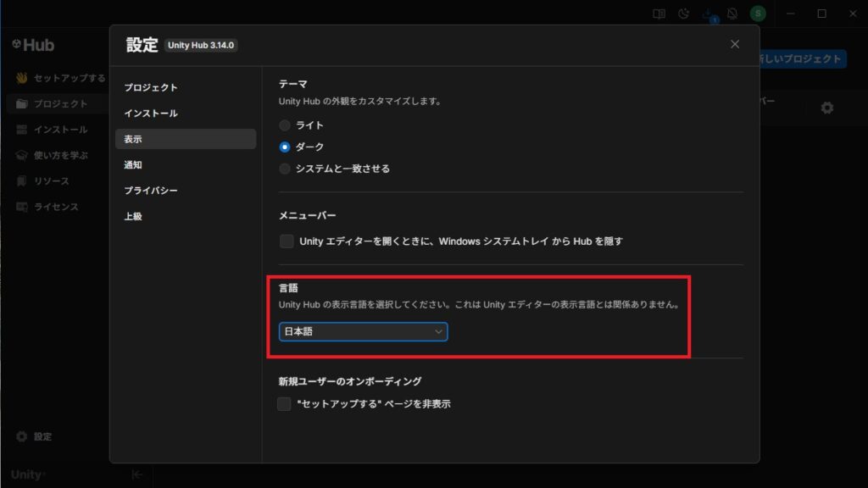Click プロジェクト folder icon in Hub sidebar
This screenshot has width=868, height=488.
coord(21,104)
